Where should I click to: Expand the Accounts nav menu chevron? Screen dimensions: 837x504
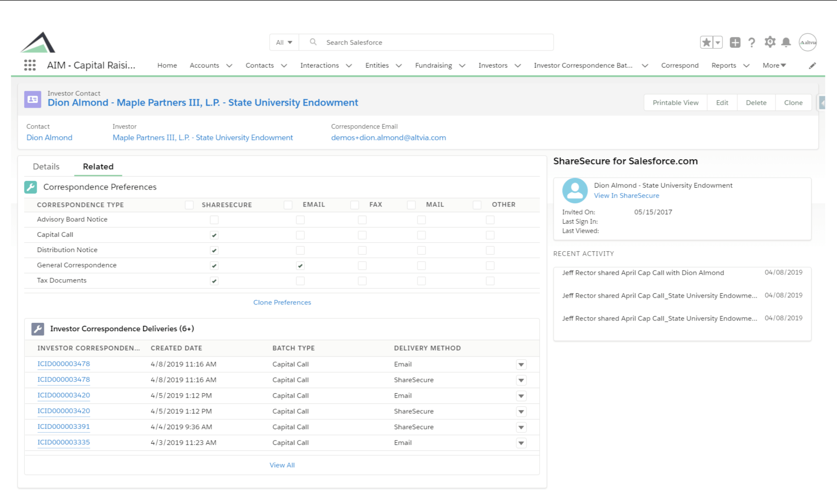[x=229, y=66]
